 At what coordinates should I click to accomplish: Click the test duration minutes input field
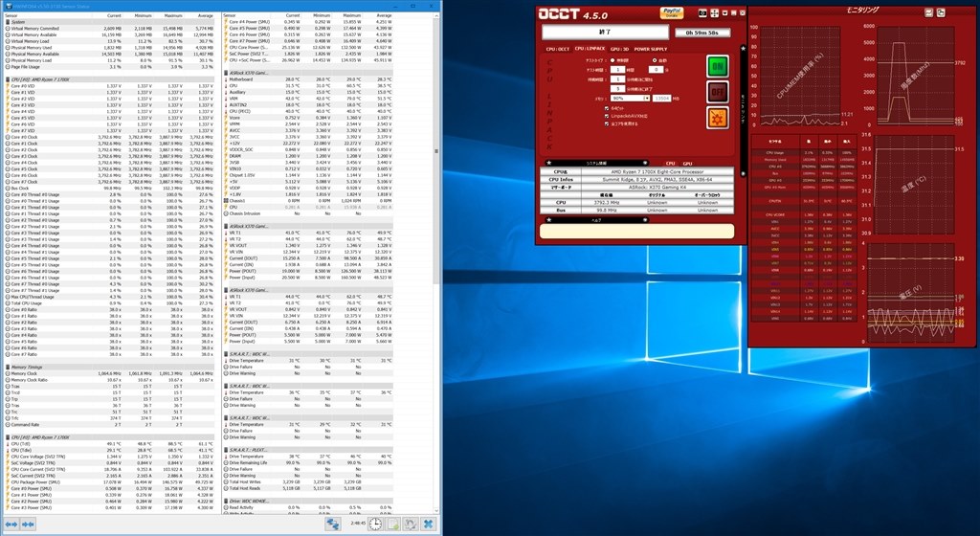tap(655, 70)
